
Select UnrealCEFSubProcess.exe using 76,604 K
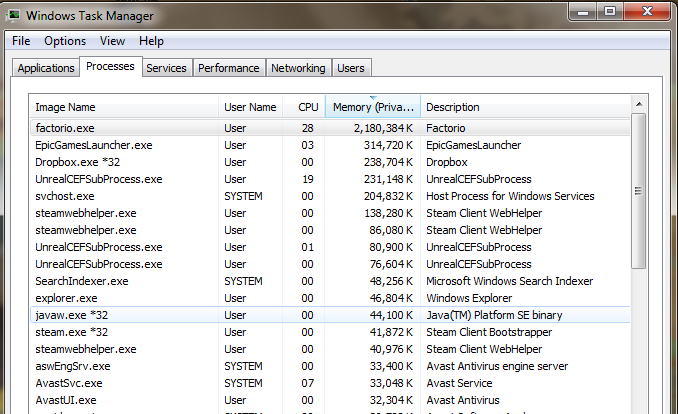(x=330, y=264)
